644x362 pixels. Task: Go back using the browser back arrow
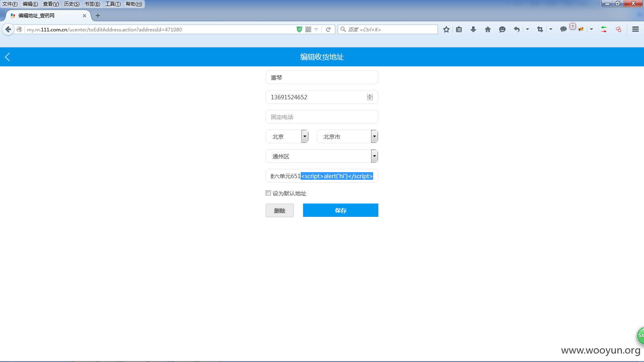[x=8, y=29]
